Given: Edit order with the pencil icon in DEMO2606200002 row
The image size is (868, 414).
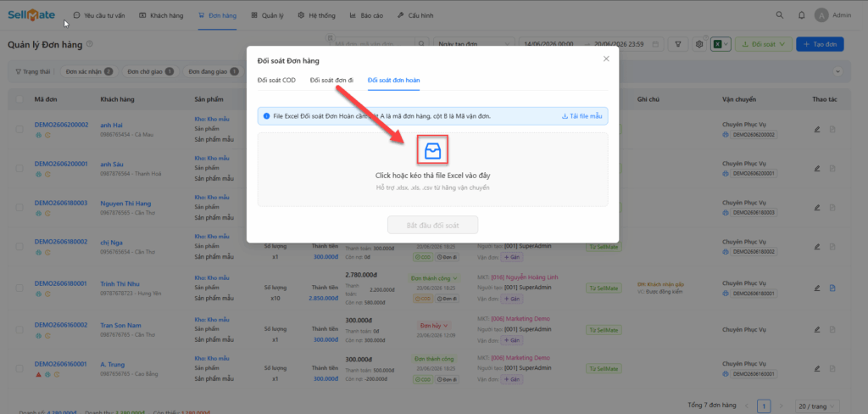Looking at the screenshot, I should 817,129.
